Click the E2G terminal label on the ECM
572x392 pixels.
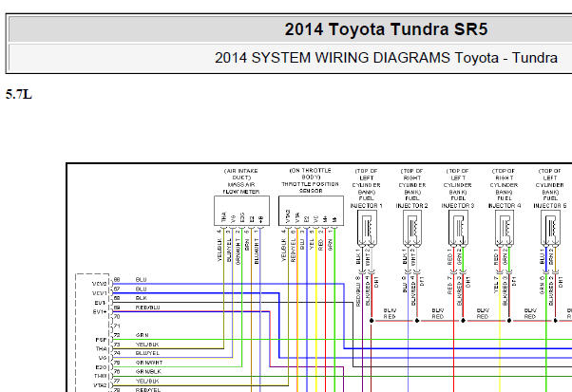coord(101,367)
